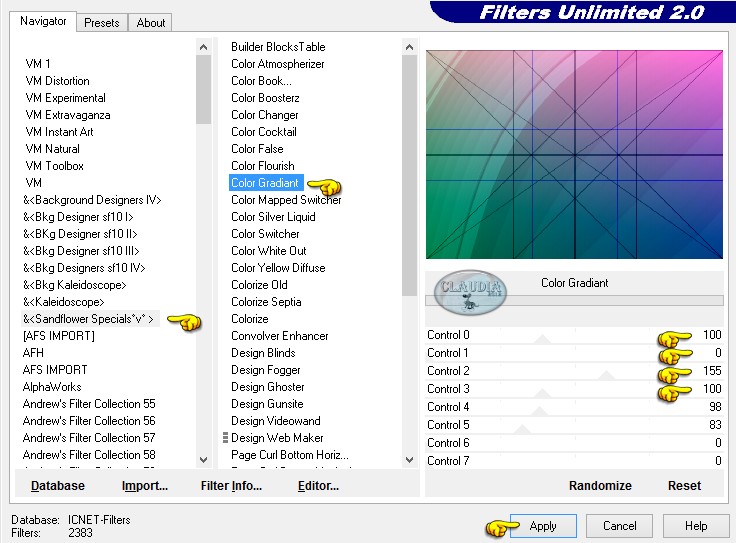Select Design Gunsite filter

coord(267,404)
